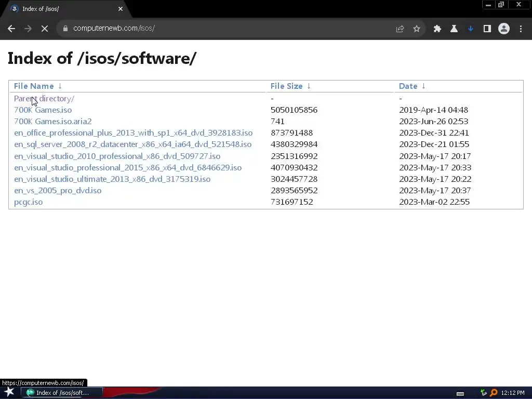This screenshot has height=399, width=532.
Task: Click file size 731697152
Action: click(x=292, y=202)
